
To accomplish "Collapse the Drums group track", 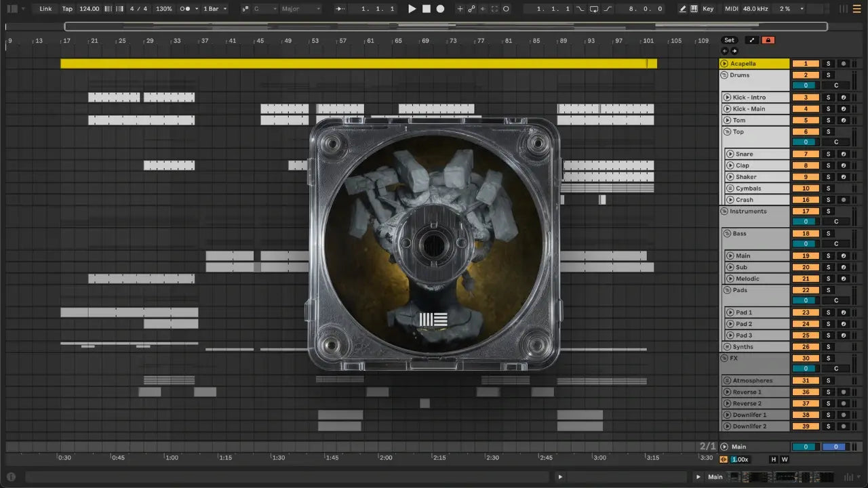I will pyautogui.click(x=724, y=75).
